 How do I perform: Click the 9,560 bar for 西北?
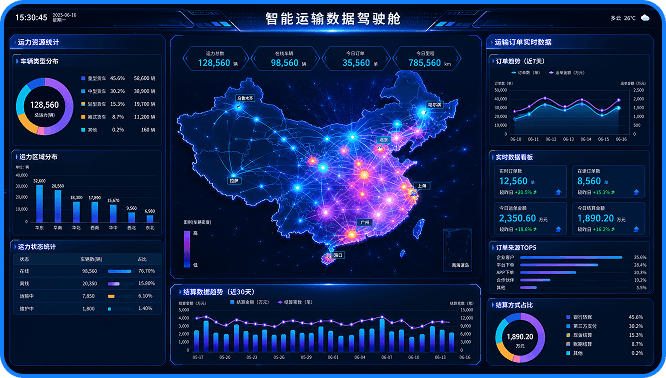coord(132,217)
